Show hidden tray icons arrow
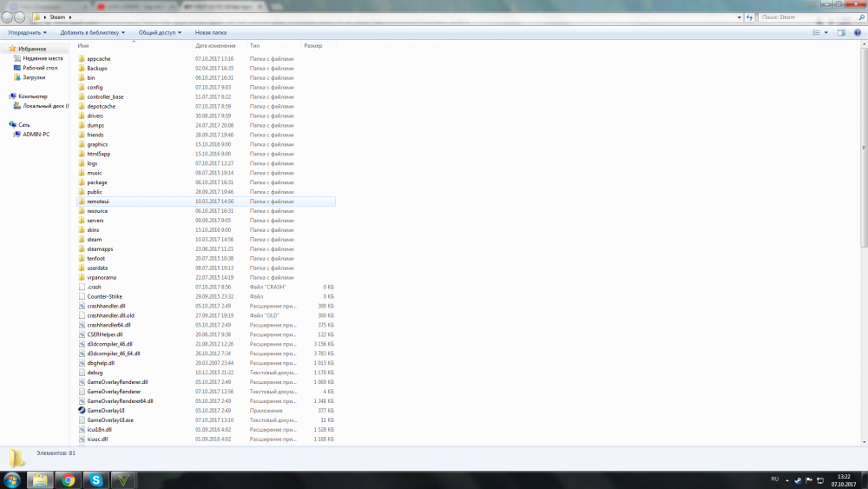The image size is (868, 489). pos(787,480)
